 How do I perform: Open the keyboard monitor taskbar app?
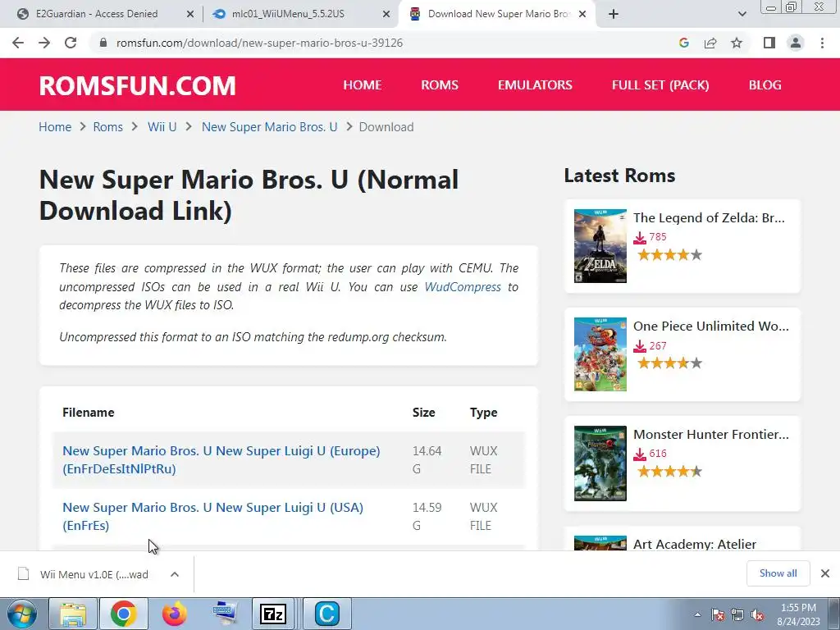point(225,614)
